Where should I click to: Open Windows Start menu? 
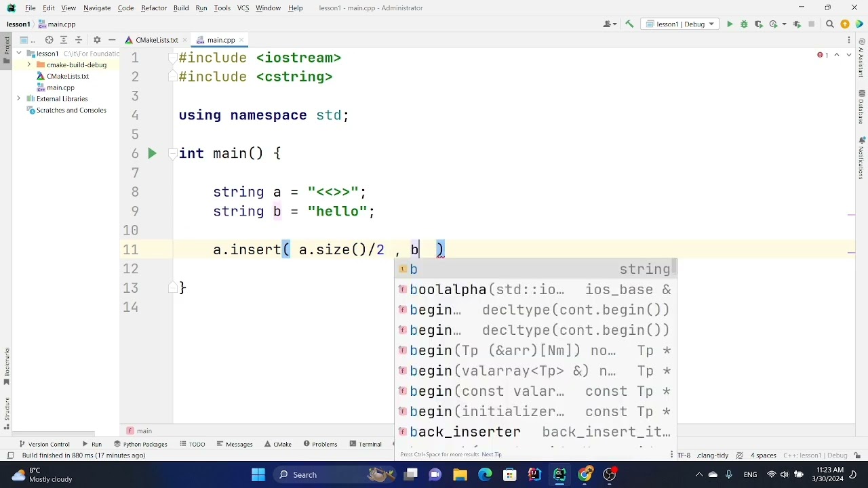[x=258, y=474]
